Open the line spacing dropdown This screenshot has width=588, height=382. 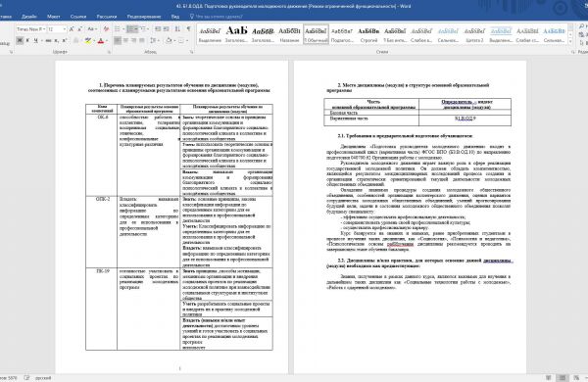click(x=155, y=40)
